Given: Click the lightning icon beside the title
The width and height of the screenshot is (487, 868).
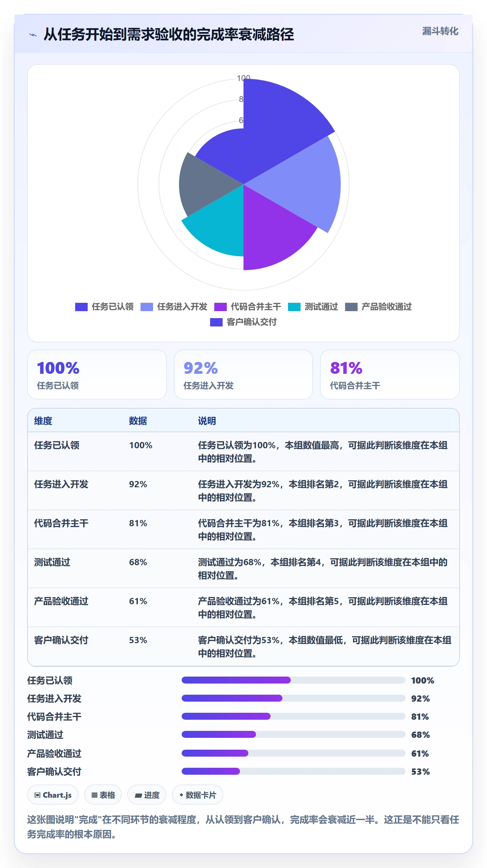Looking at the screenshot, I should (x=33, y=35).
